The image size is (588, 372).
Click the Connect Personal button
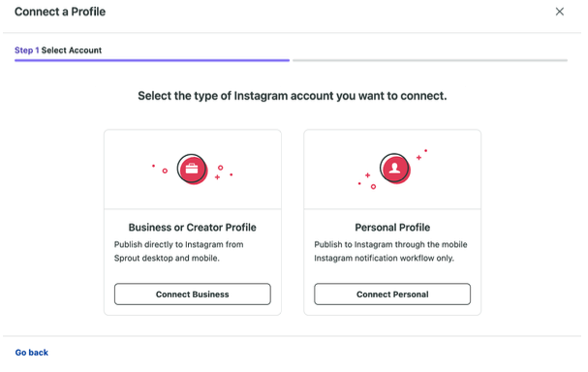point(392,294)
